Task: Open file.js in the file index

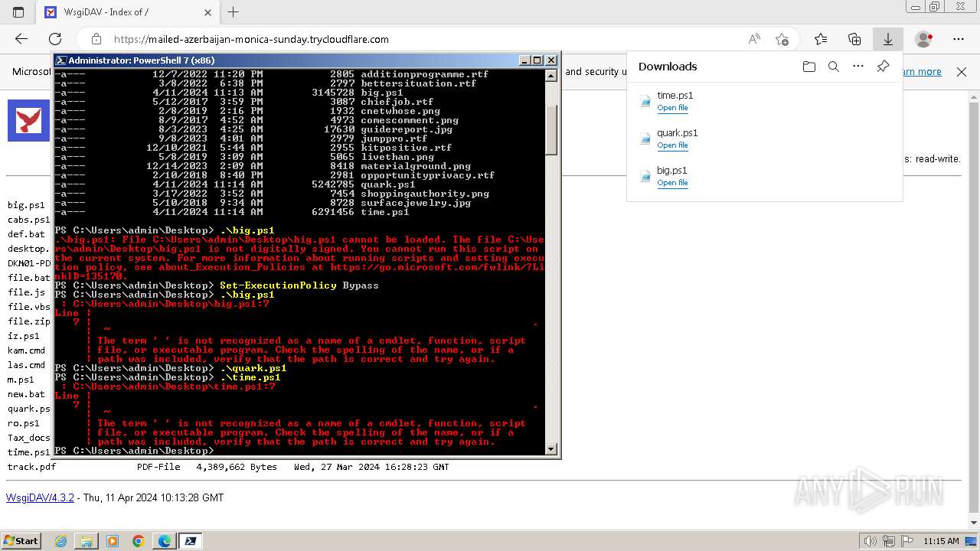Action: [26, 292]
